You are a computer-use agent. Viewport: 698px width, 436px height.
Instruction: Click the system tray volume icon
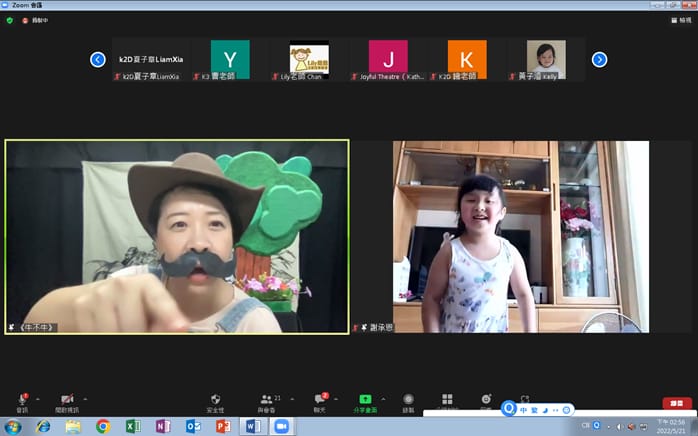tap(620, 427)
